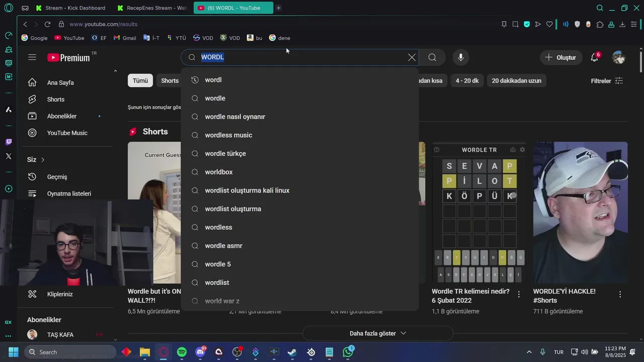Expand the Siz section chevron

click(x=43, y=159)
